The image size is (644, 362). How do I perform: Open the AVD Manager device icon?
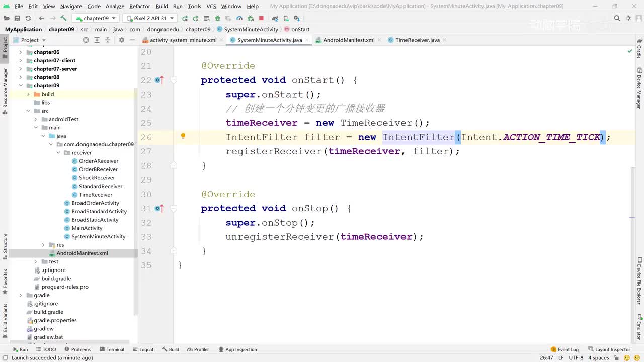(286, 18)
